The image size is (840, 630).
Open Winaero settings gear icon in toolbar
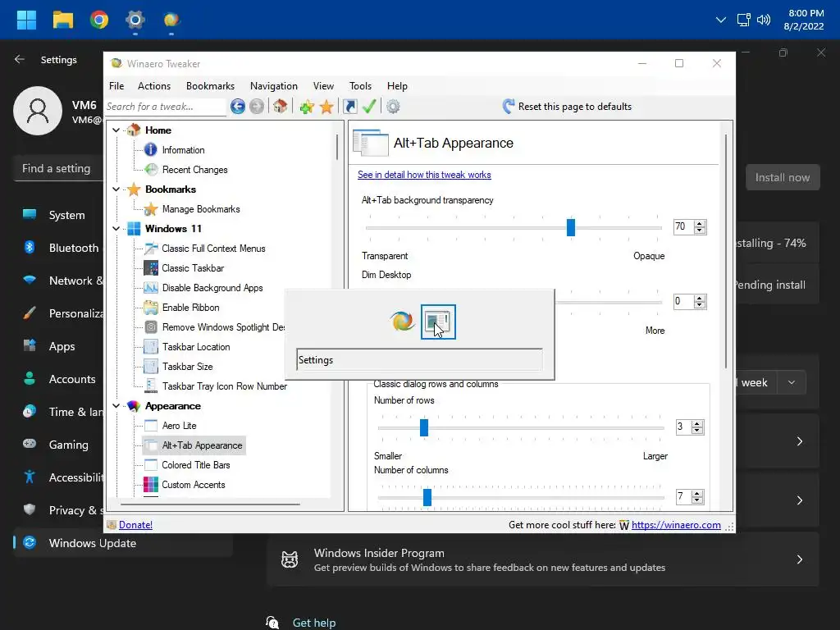pyautogui.click(x=393, y=107)
